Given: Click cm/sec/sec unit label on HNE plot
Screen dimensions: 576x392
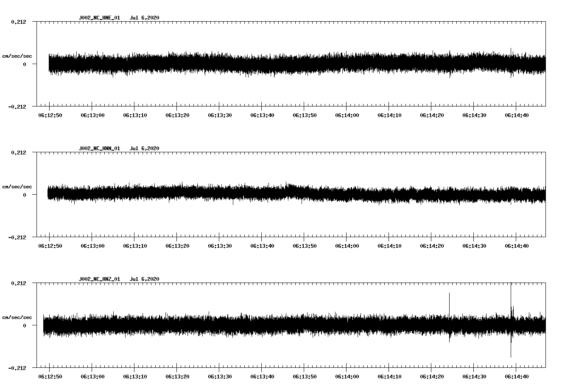Looking at the screenshot, I should [x=17, y=56].
